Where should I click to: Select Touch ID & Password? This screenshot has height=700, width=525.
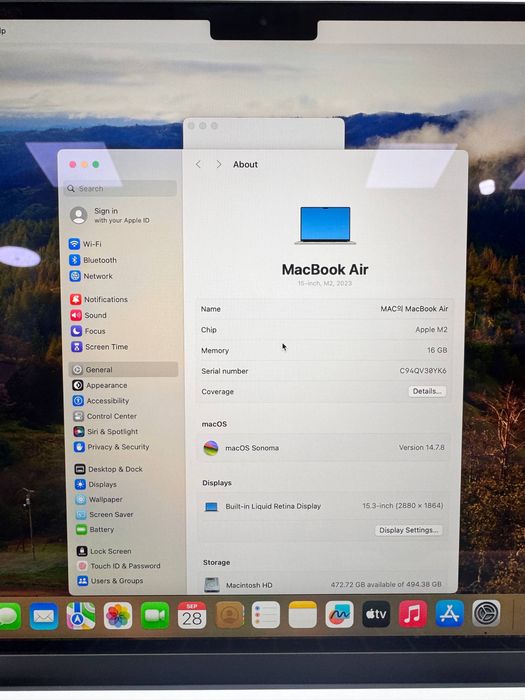119,566
